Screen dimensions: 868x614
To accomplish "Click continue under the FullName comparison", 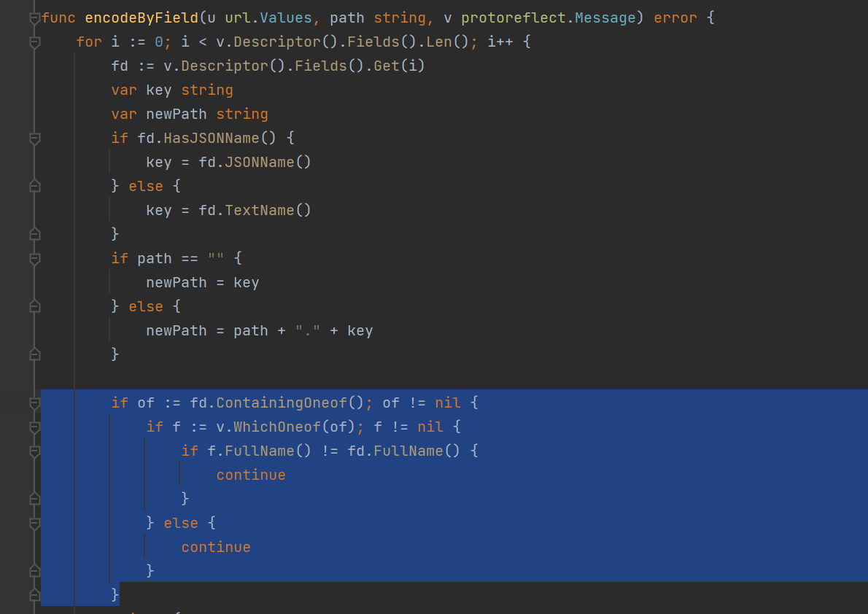I will pyautogui.click(x=251, y=475).
